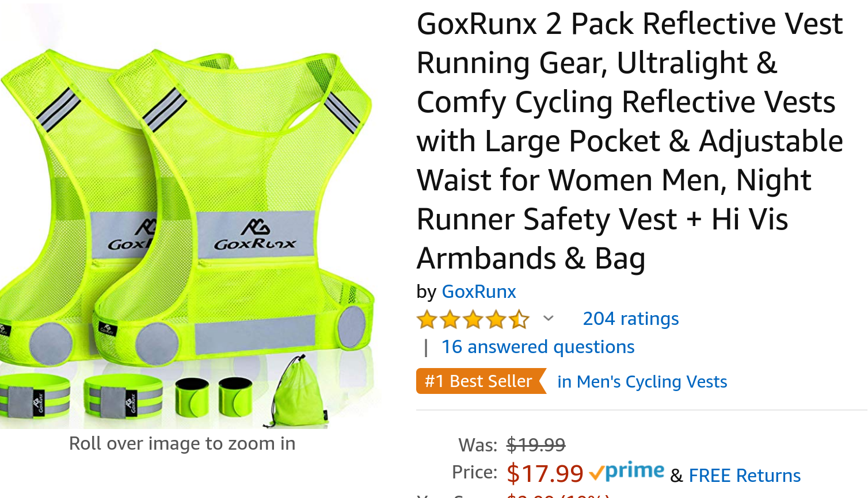Click the main reflective vest product image
This screenshot has height=498, width=868.
(x=189, y=216)
